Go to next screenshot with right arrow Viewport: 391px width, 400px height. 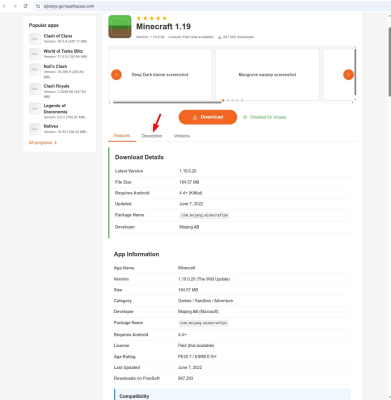[x=348, y=75]
